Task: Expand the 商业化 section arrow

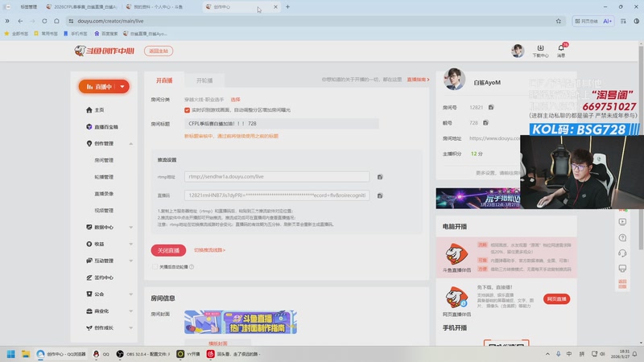Action: (x=131, y=311)
